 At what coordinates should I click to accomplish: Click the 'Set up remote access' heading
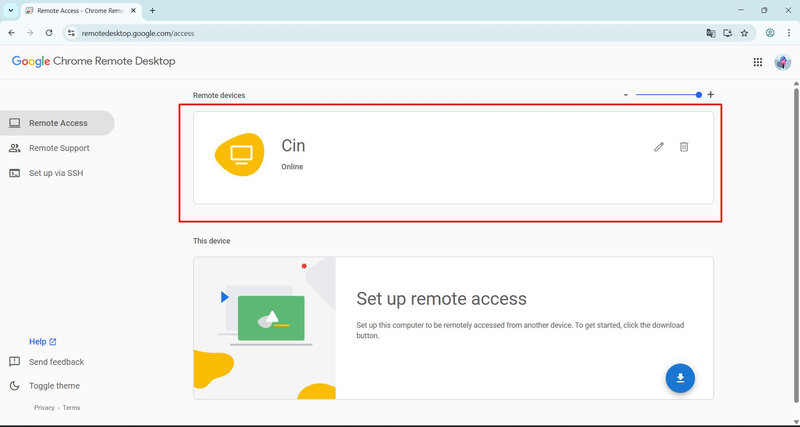coord(441,298)
